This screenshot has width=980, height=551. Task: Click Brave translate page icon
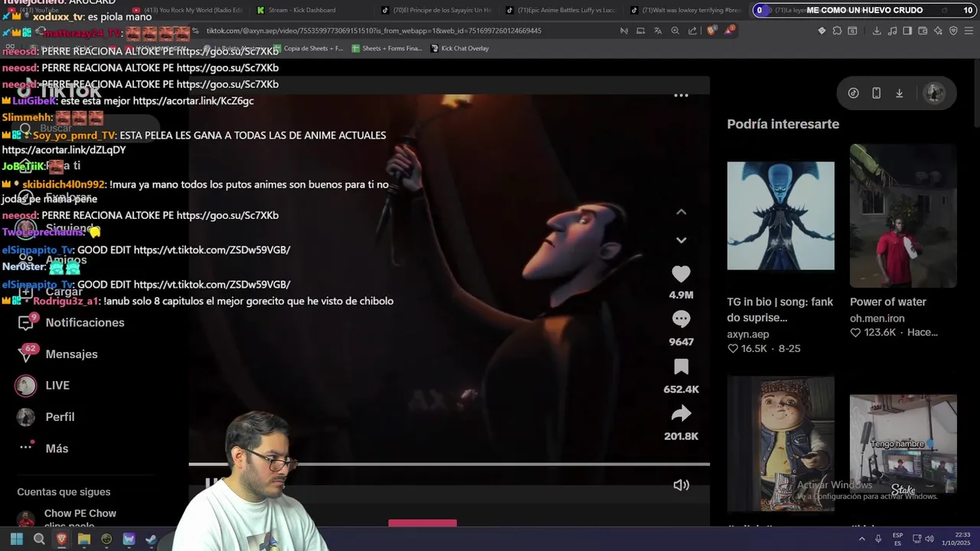[x=658, y=31]
